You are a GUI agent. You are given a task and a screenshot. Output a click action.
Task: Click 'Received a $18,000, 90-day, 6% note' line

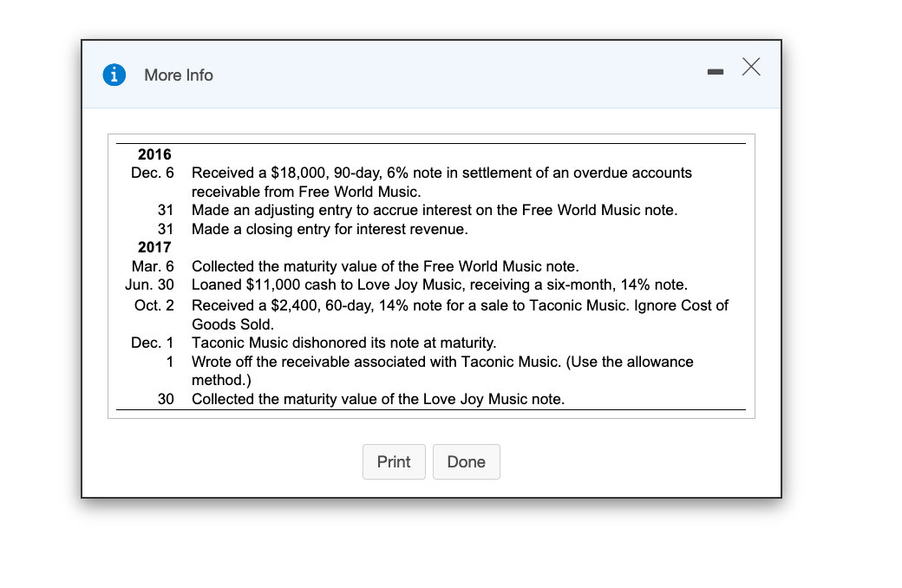(441, 173)
